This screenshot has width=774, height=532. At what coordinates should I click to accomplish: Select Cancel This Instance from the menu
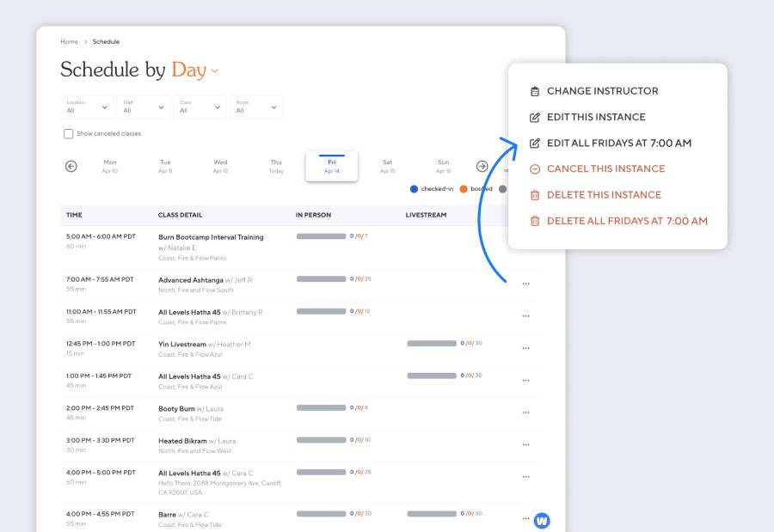tap(605, 168)
